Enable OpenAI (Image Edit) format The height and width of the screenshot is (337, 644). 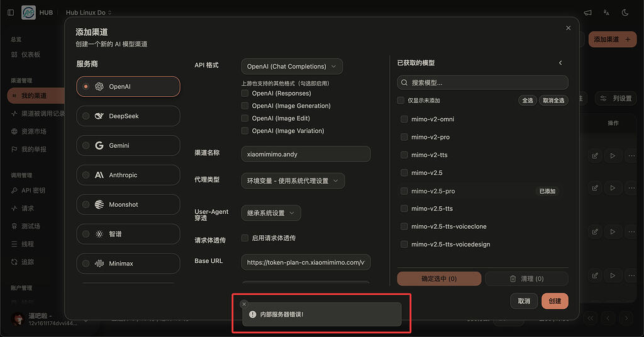pos(245,118)
